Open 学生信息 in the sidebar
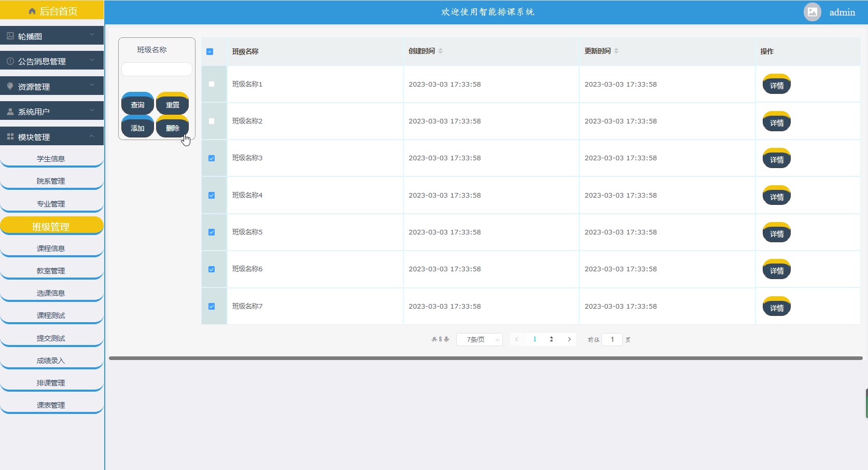Image resolution: width=868 pixels, height=470 pixels. click(51, 159)
